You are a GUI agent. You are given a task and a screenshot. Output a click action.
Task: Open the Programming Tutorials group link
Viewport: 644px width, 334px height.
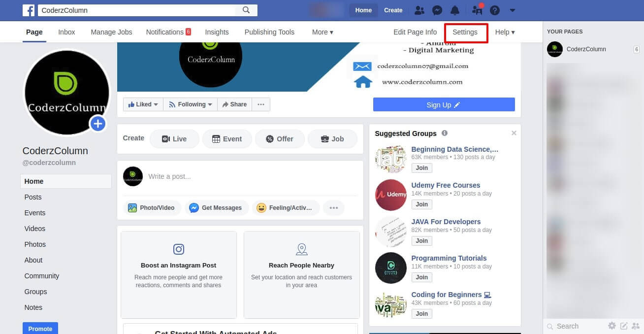pos(449,258)
